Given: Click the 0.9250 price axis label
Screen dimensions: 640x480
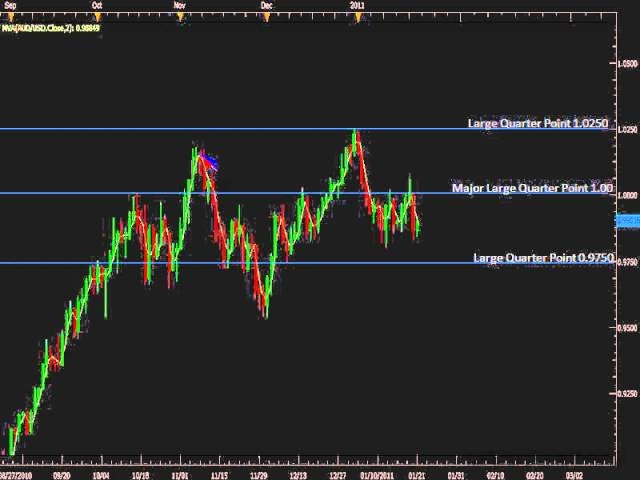Looking at the screenshot, I should [x=628, y=394].
